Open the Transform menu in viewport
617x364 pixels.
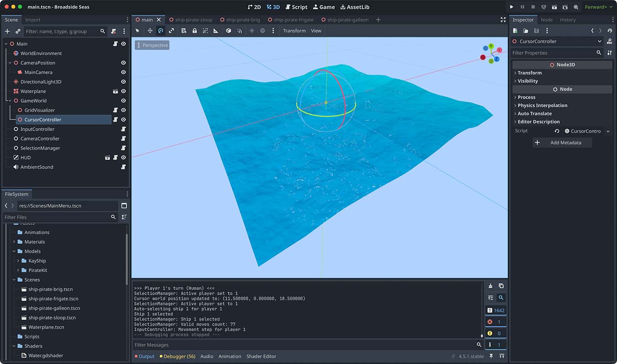pyautogui.click(x=294, y=31)
